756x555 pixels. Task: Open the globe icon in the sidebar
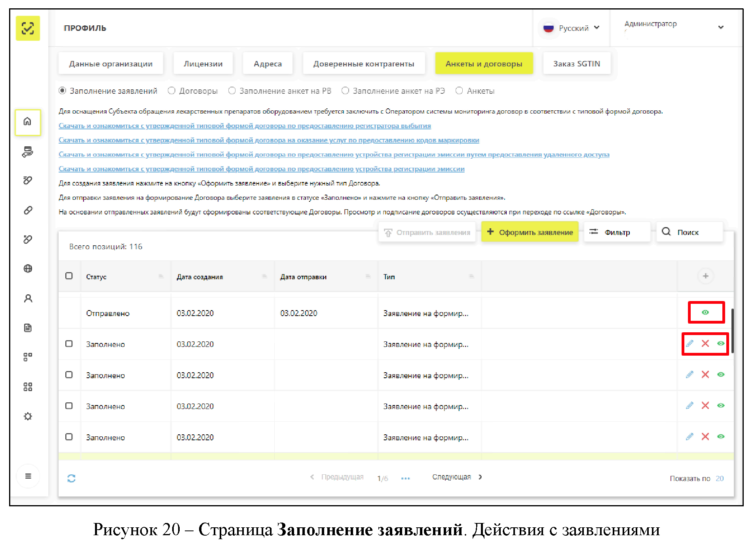(x=28, y=269)
